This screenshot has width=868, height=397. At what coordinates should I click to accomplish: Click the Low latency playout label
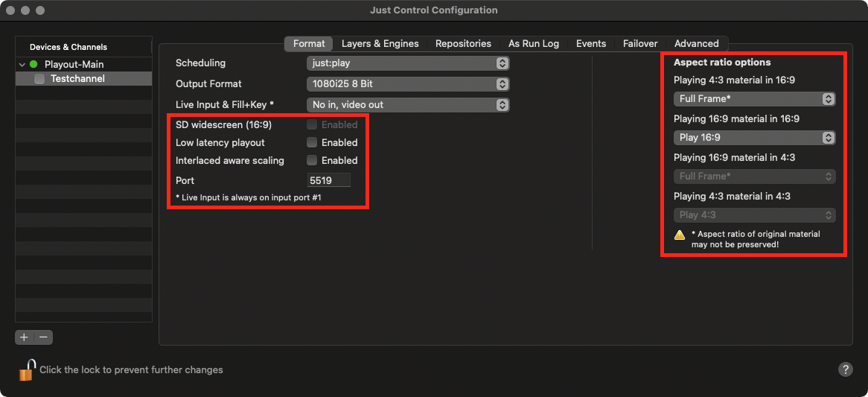tap(220, 142)
